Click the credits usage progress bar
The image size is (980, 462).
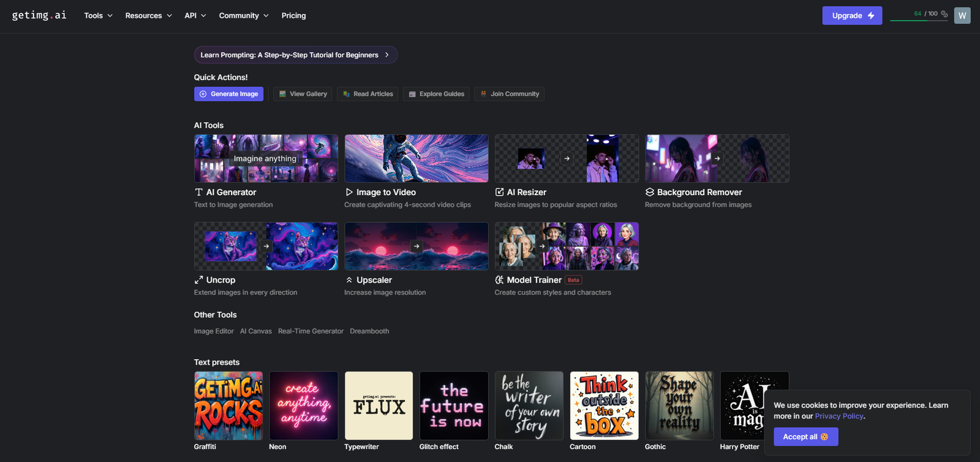[x=918, y=20]
